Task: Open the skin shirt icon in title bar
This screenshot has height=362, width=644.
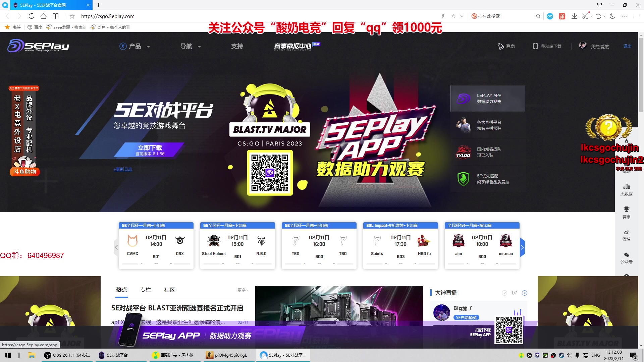Action: coord(599,5)
